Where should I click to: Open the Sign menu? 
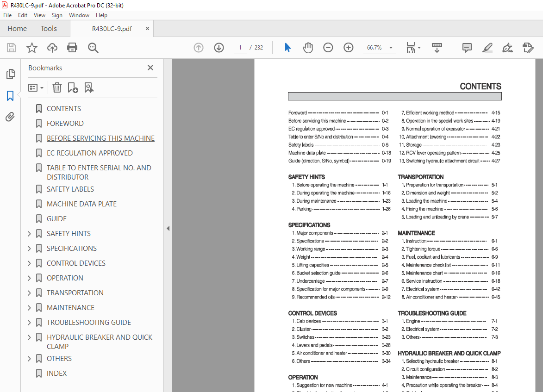pos(57,15)
